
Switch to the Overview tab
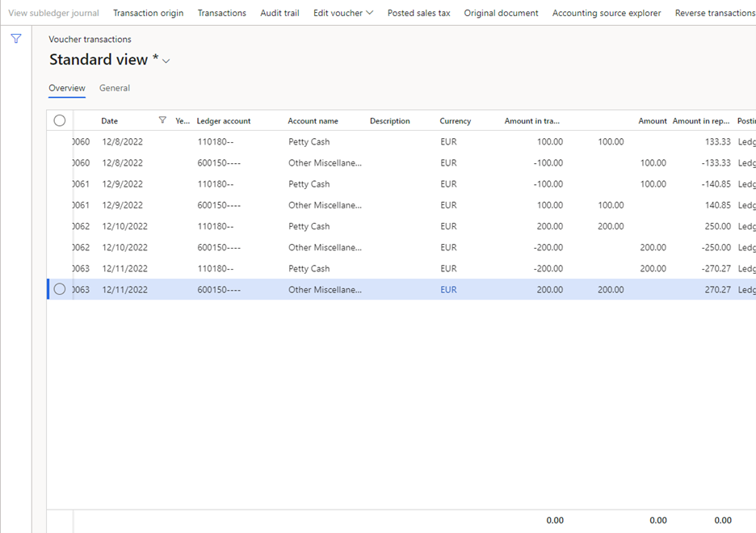click(67, 88)
